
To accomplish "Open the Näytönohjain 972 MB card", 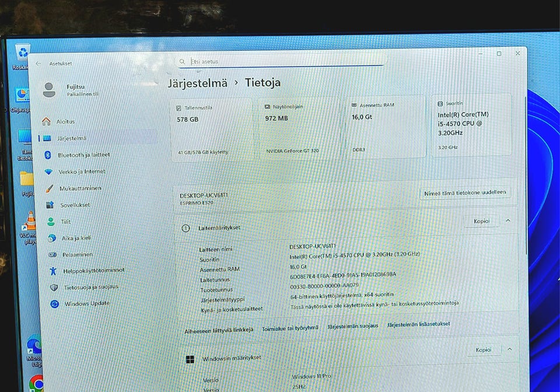I will [x=299, y=128].
